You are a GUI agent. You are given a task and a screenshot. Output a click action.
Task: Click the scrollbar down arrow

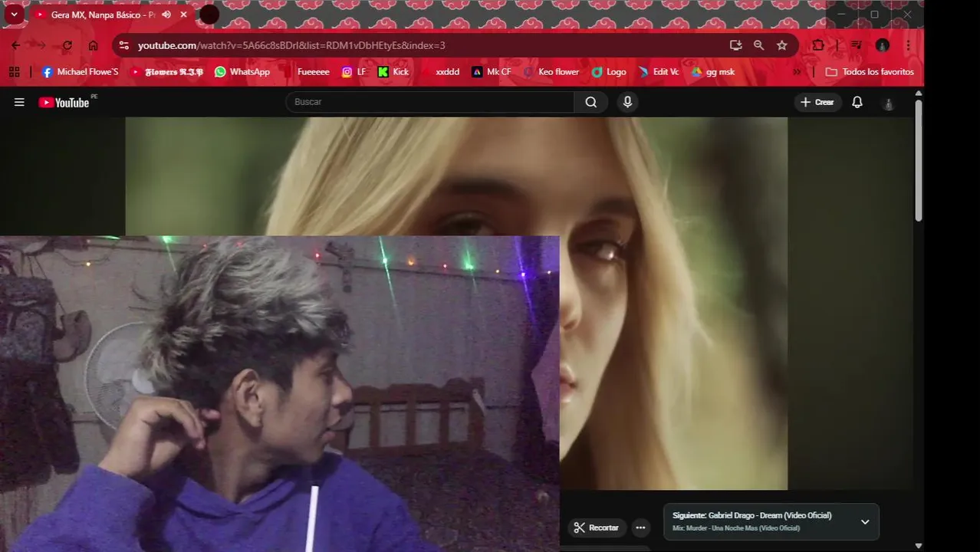[919, 546]
